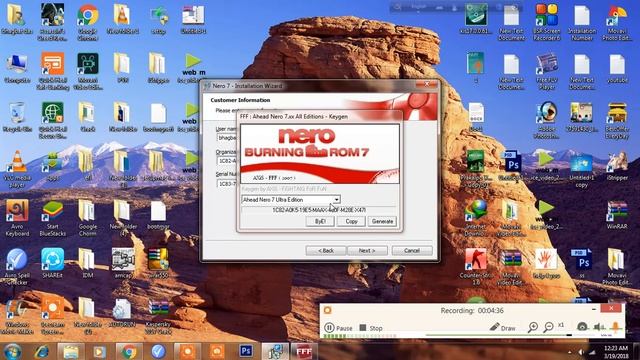Open Chrome from the taskbar
Viewport: 640px width, 360px height.
pos(129,351)
